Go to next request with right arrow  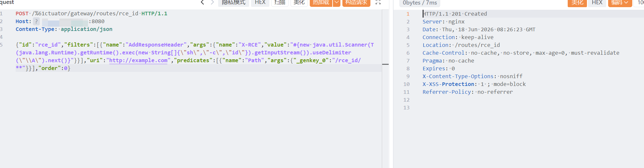coord(212,3)
